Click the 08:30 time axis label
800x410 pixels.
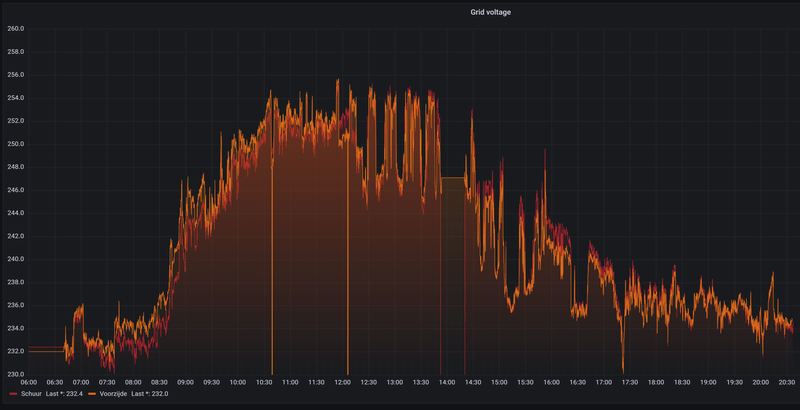159,382
